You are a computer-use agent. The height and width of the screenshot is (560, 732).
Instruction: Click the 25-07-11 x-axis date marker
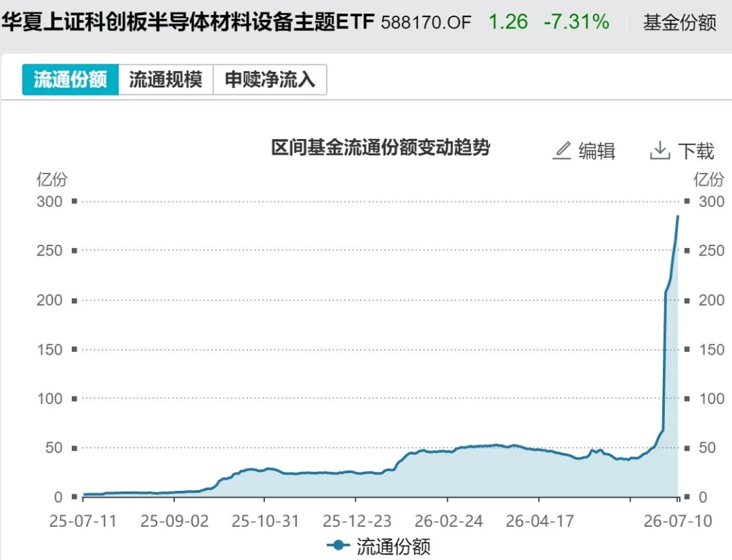click(83, 521)
